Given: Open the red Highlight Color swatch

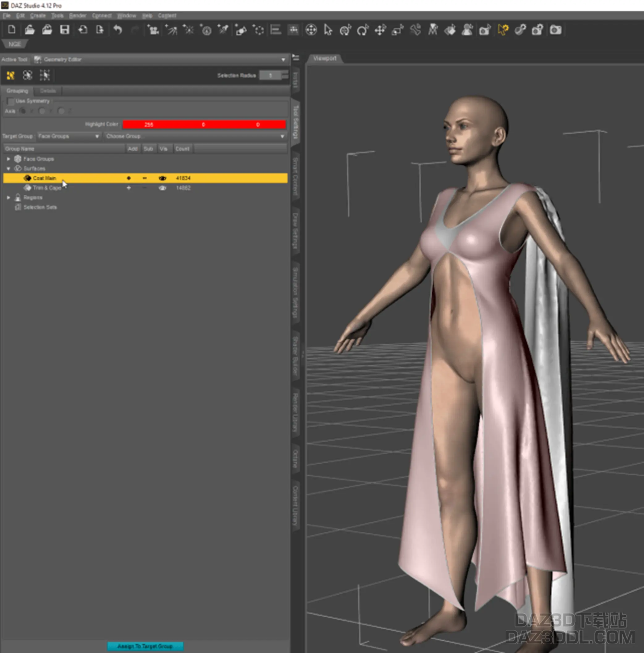Looking at the screenshot, I should 204,124.
